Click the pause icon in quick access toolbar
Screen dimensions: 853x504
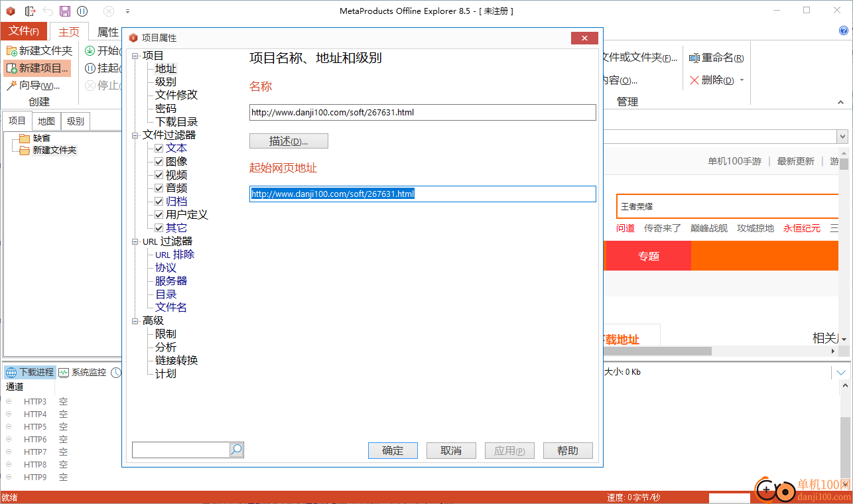tap(82, 11)
